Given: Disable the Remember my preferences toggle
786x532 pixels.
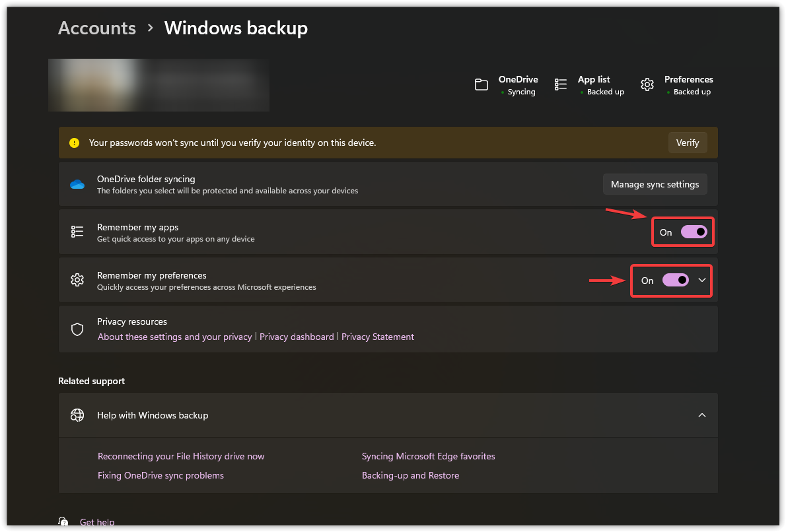Looking at the screenshot, I should click(676, 280).
